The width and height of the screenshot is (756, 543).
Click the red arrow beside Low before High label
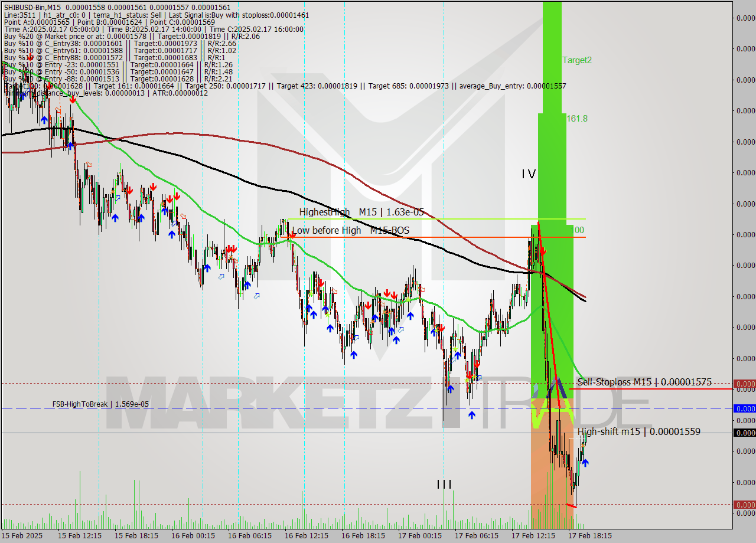(292, 235)
